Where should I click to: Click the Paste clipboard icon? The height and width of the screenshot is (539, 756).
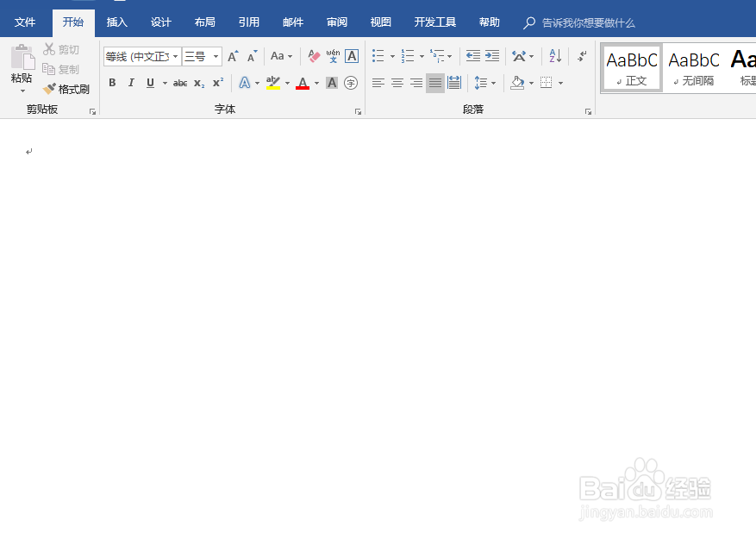pyautogui.click(x=22, y=57)
